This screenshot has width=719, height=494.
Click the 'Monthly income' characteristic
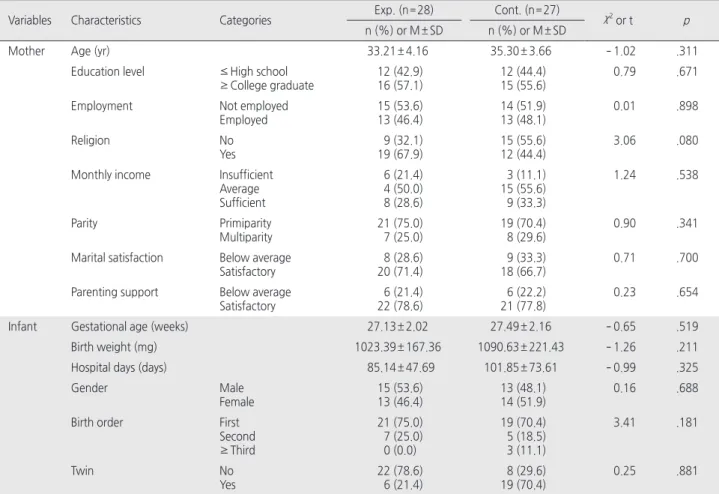click(111, 175)
